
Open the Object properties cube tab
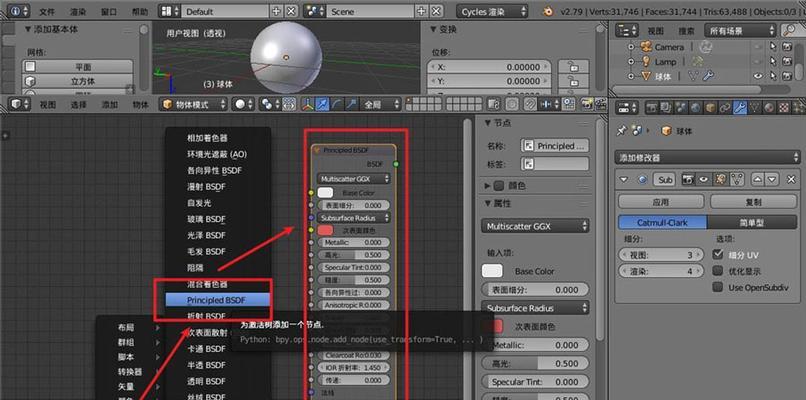710,108
